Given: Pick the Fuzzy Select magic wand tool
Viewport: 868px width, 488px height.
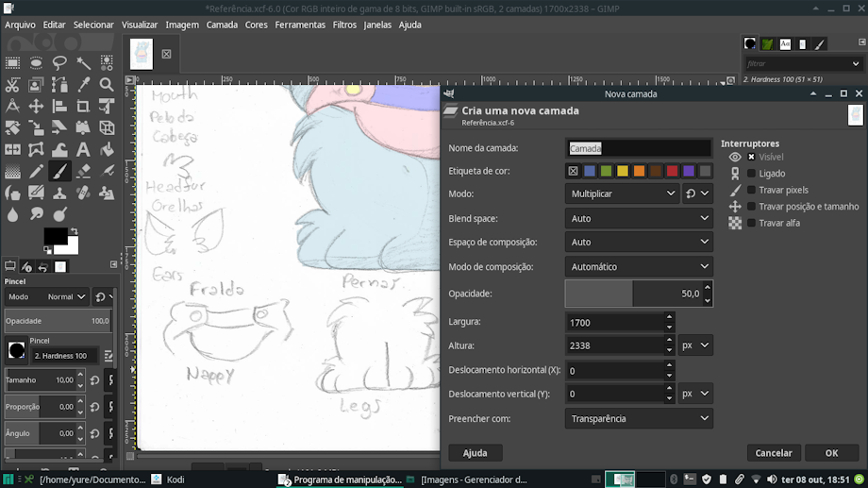Looking at the screenshot, I should (83, 63).
